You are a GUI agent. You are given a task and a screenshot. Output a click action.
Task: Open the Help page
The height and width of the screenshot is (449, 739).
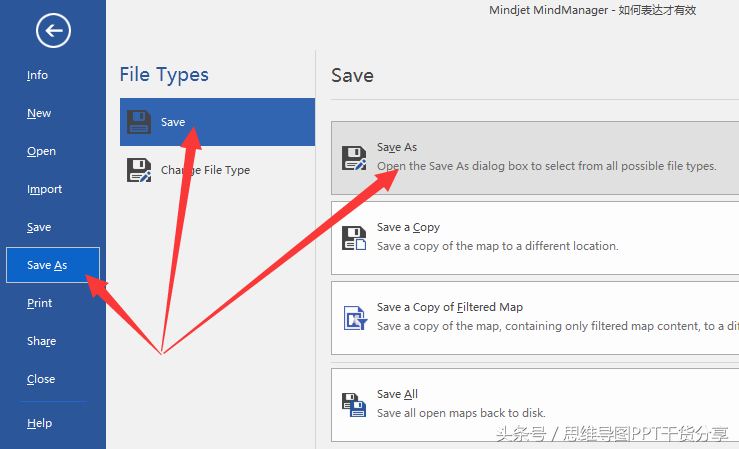[x=39, y=423]
